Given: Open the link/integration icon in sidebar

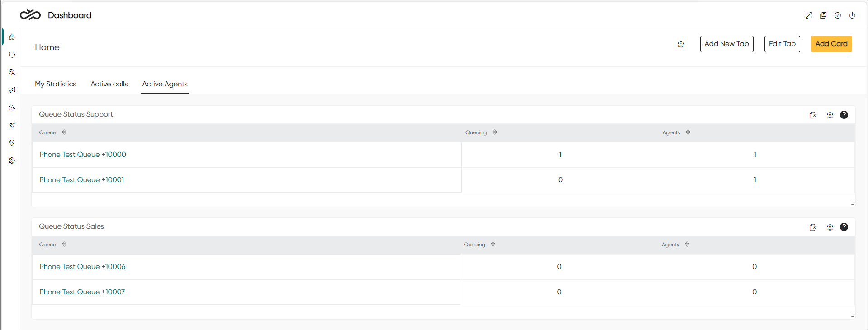Looking at the screenshot, I should [x=12, y=108].
